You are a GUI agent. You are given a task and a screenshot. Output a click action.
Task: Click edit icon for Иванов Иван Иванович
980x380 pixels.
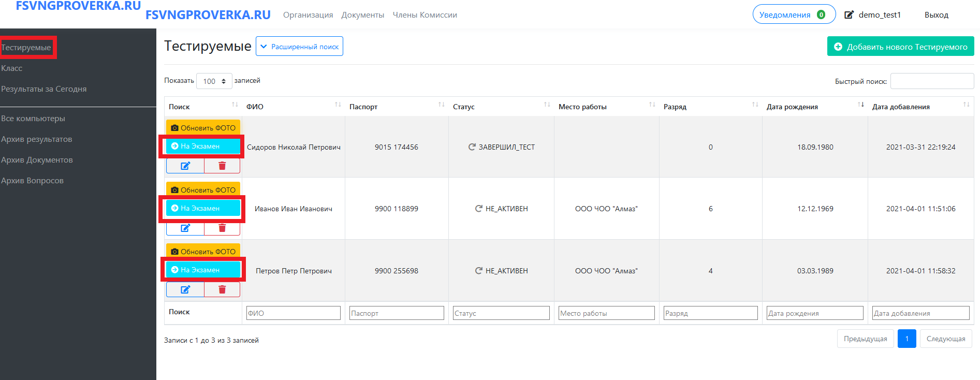tap(185, 228)
